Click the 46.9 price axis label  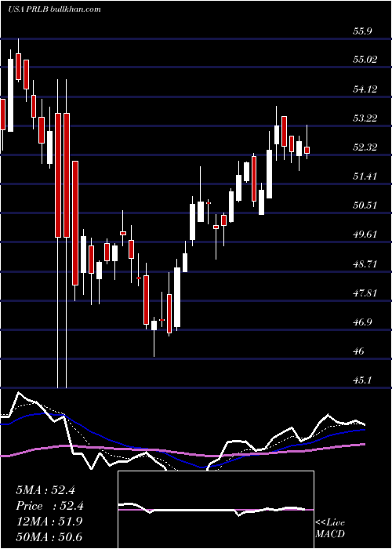point(362,322)
